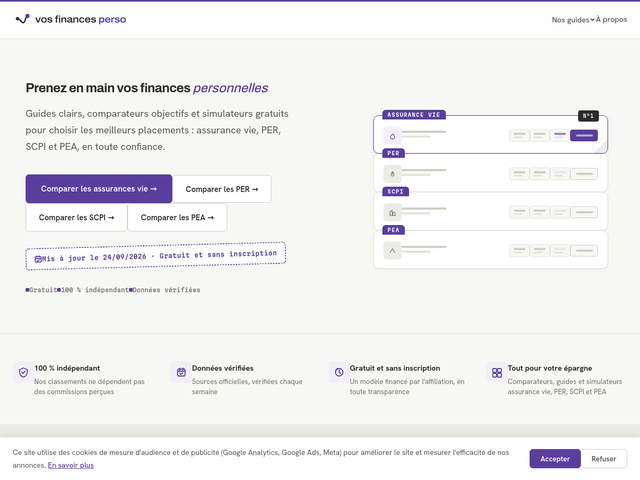This screenshot has width=640, height=480.
Task: Click the grid icon for Tout pour votre épargne
Action: point(497,372)
